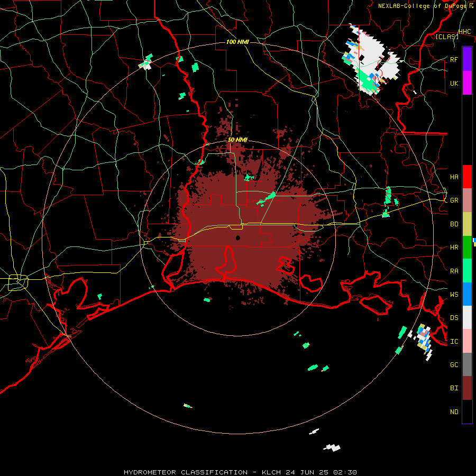Click the HA legend label
476x476 pixels.
[x=454, y=177]
